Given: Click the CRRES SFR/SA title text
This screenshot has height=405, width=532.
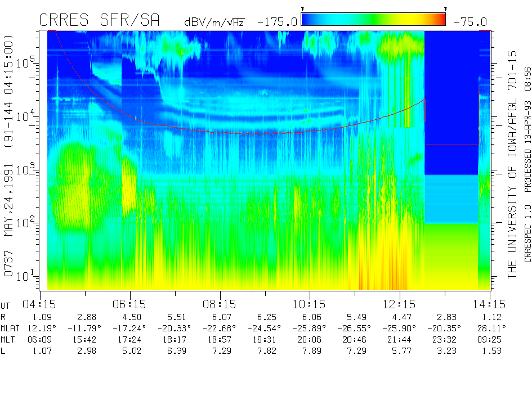Looking at the screenshot, I should 99,20.
